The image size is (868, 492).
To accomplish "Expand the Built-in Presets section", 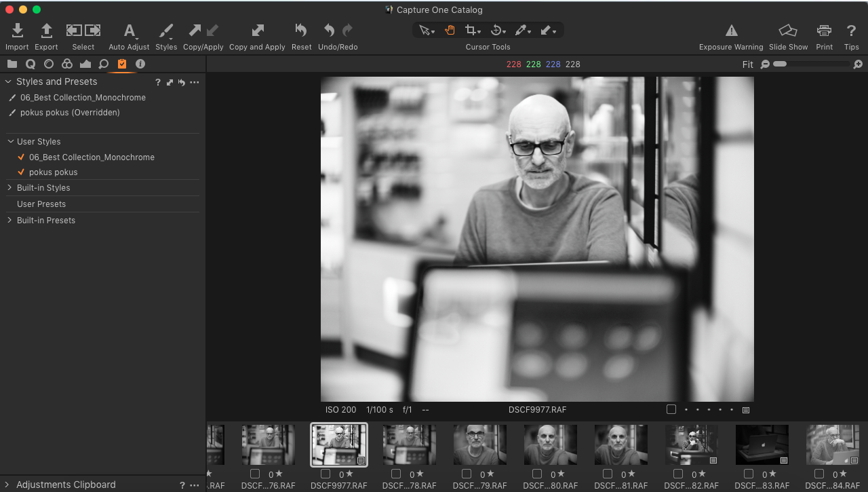I will (9, 220).
